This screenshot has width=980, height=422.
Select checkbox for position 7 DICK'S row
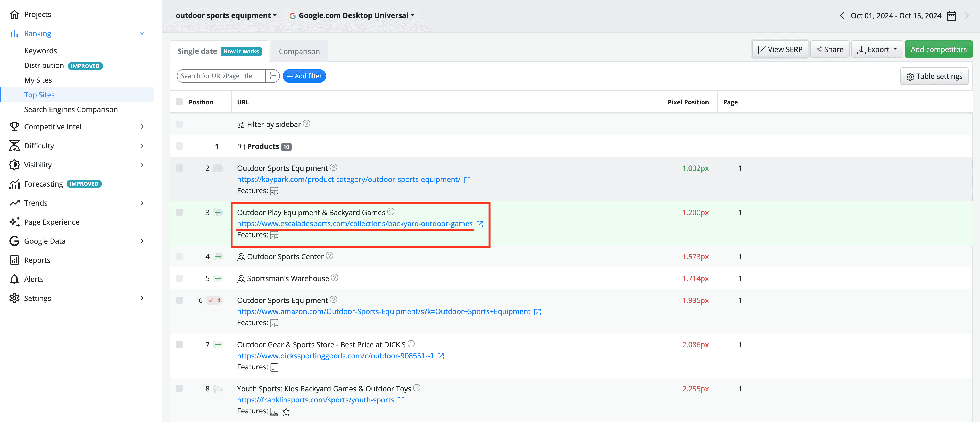coord(180,344)
